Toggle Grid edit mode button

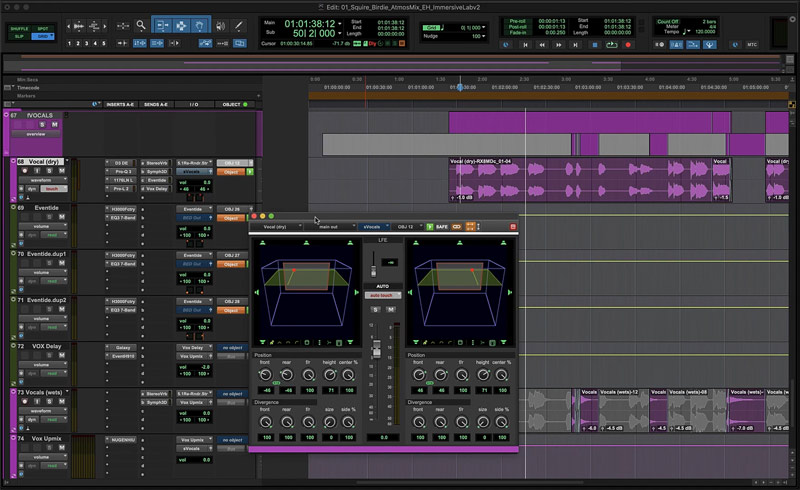[43, 36]
